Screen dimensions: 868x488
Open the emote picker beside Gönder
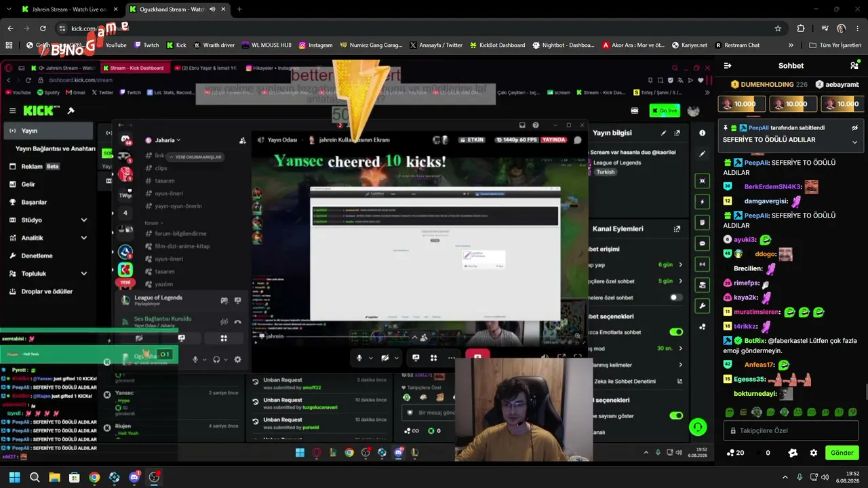click(793, 453)
